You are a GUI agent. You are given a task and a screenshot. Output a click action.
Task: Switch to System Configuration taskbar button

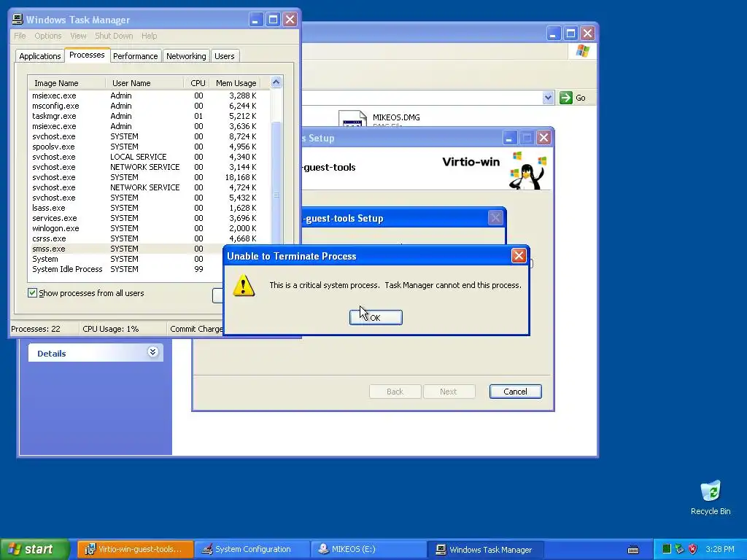pyautogui.click(x=252, y=550)
